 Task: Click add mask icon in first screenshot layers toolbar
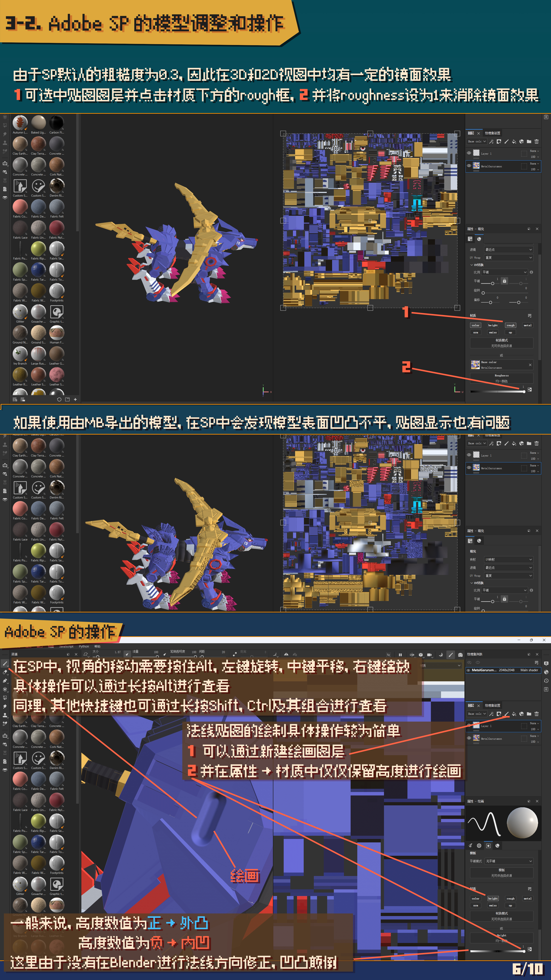[499, 141]
